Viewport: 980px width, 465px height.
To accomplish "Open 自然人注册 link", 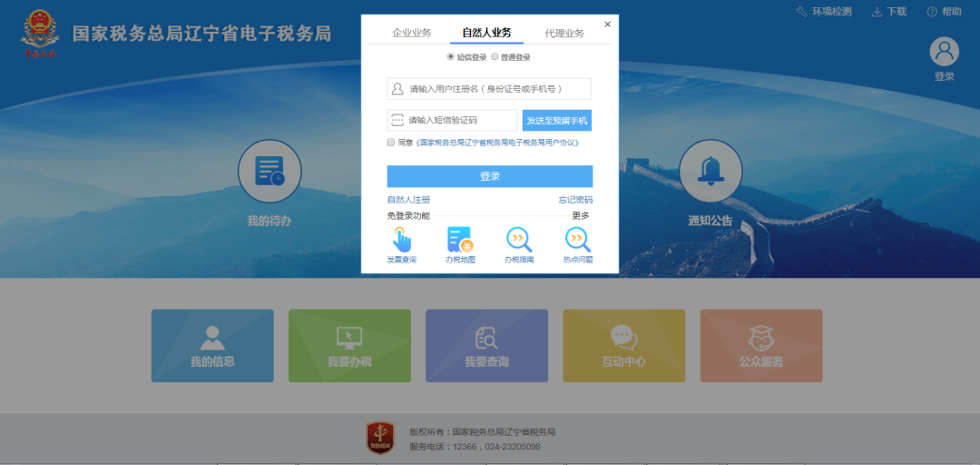I will point(408,200).
